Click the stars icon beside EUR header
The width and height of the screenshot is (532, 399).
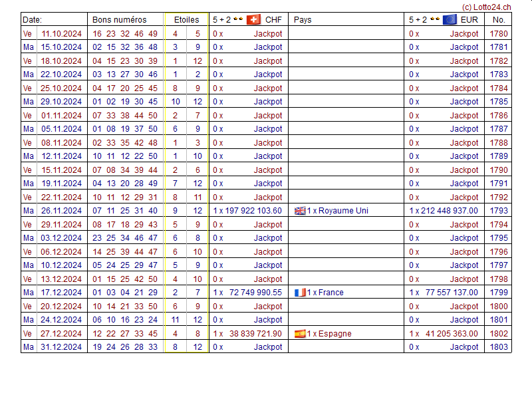[434, 19]
